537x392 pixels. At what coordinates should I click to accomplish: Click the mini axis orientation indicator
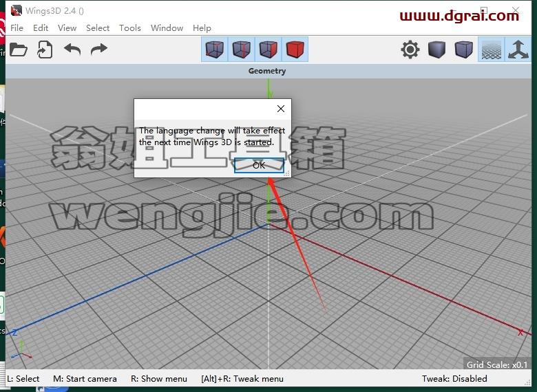pos(21,350)
